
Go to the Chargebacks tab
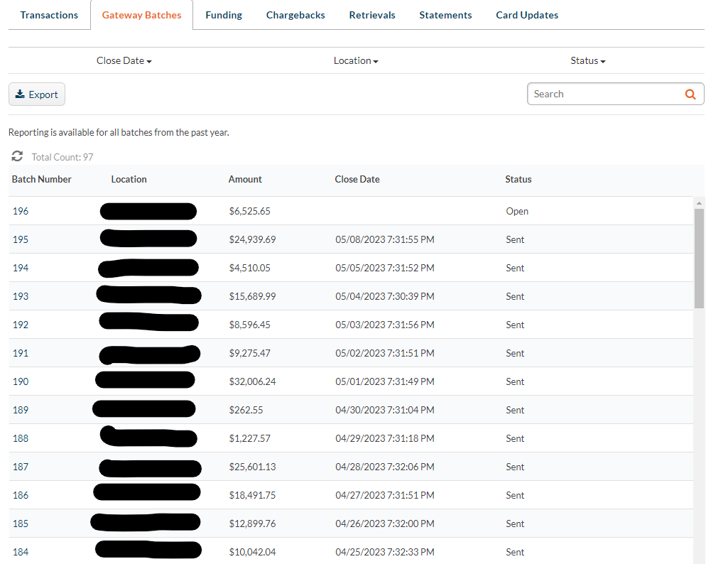coord(295,15)
